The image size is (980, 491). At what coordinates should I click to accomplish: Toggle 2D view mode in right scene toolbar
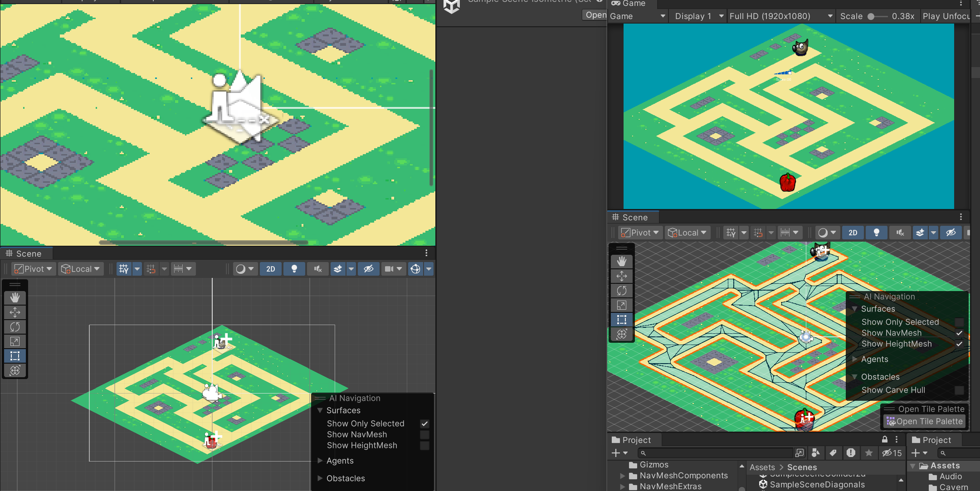pyautogui.click(x=853, y=233)
